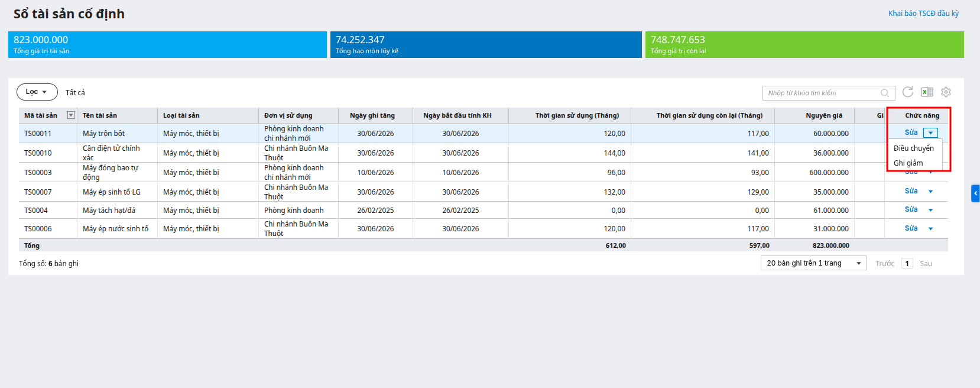
Task: Select page number 1 in pagination
Action: [x=907, y=264]
